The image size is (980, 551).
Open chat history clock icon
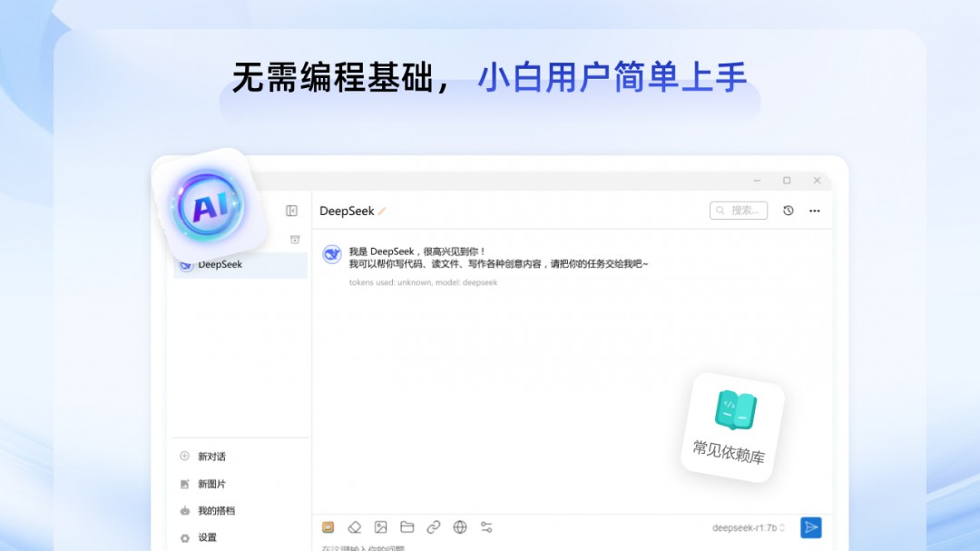pos(789,211)
